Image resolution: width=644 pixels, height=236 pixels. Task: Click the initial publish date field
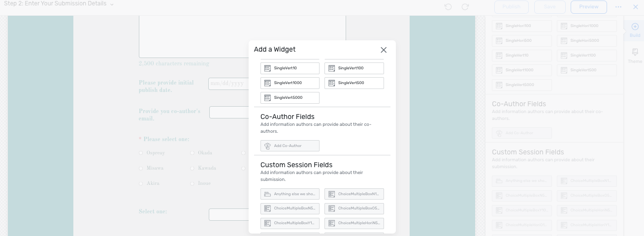tap(229, 84)
